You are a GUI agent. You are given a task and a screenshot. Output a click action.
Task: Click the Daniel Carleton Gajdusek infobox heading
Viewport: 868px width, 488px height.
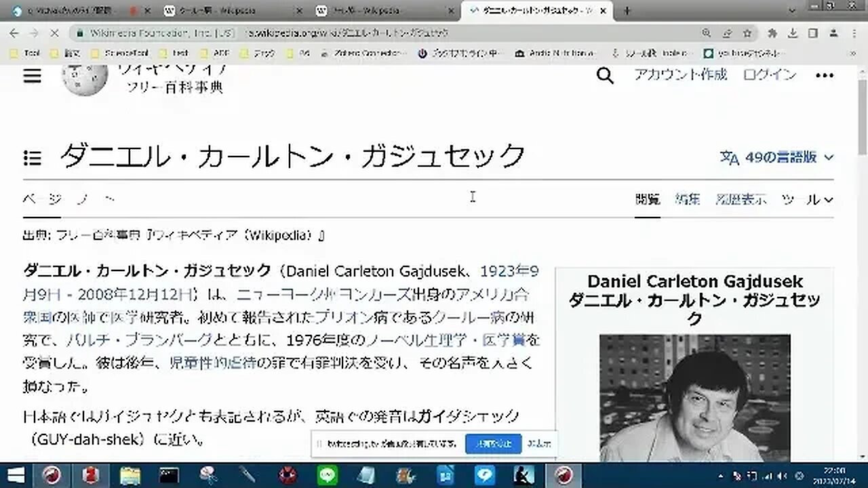click(695, 281)
